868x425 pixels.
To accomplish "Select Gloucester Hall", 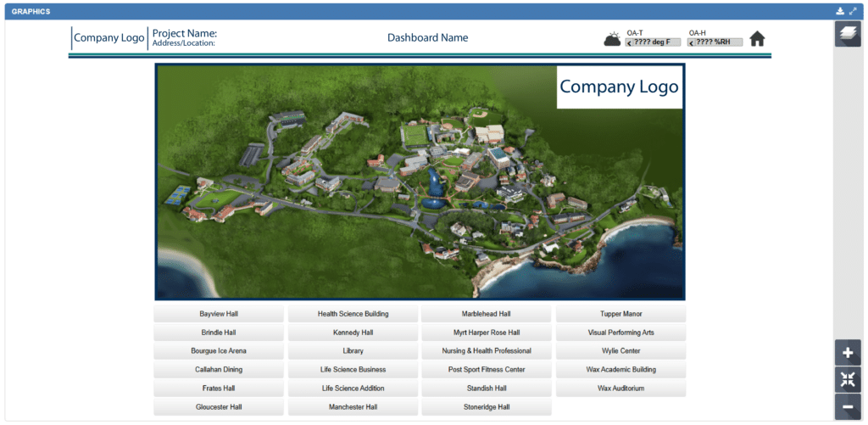I will pos(219,406).
